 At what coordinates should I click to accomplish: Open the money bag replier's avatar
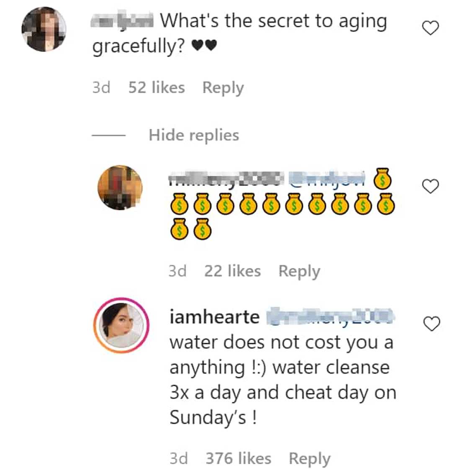(x=120, y=188)
